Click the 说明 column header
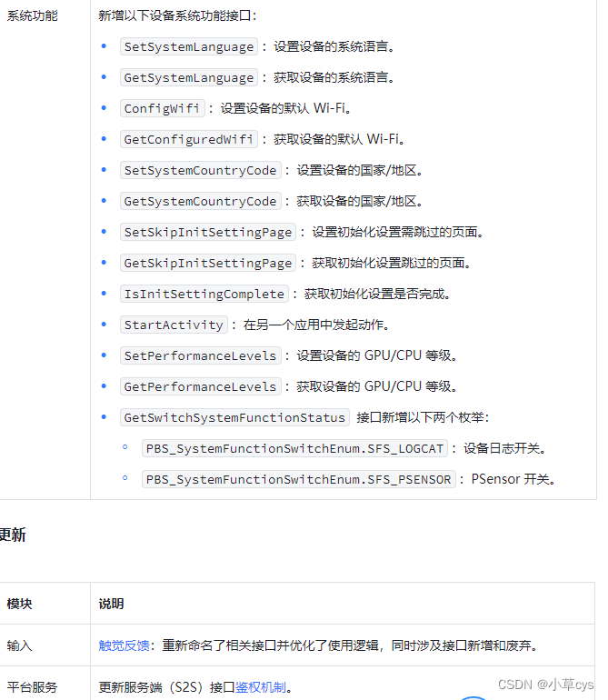Viewport: 608px width, 700px height. [x=111, y=604]
